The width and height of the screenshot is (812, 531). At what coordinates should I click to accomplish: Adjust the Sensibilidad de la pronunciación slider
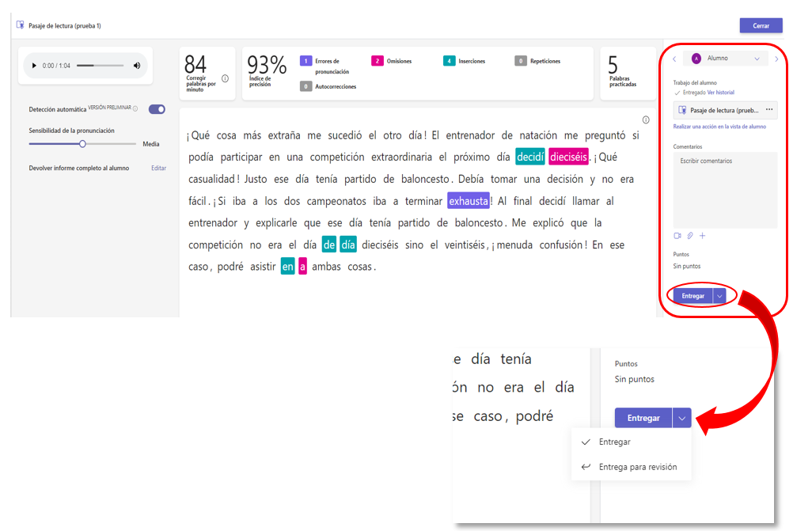point(82,144)
